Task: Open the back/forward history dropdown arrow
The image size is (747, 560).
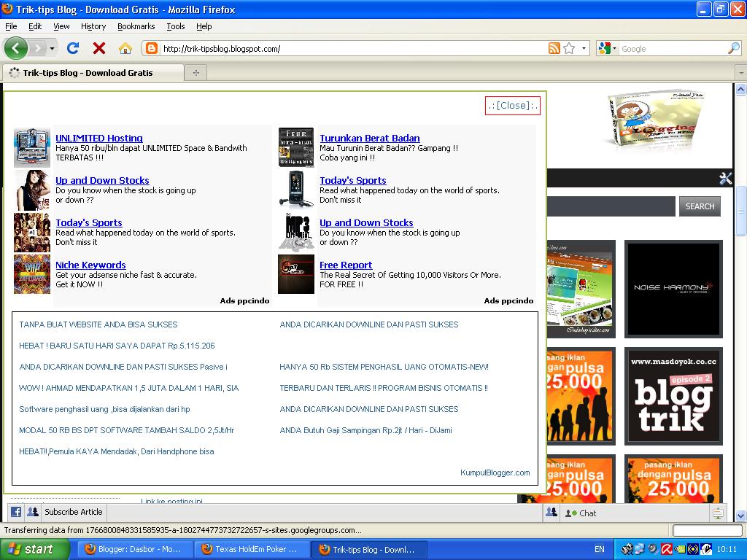Action: 52,49
